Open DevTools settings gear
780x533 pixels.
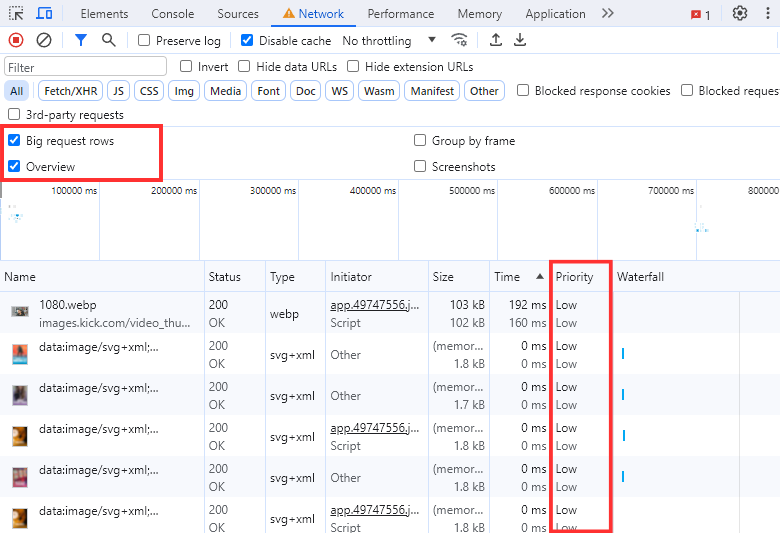[740, 13]
